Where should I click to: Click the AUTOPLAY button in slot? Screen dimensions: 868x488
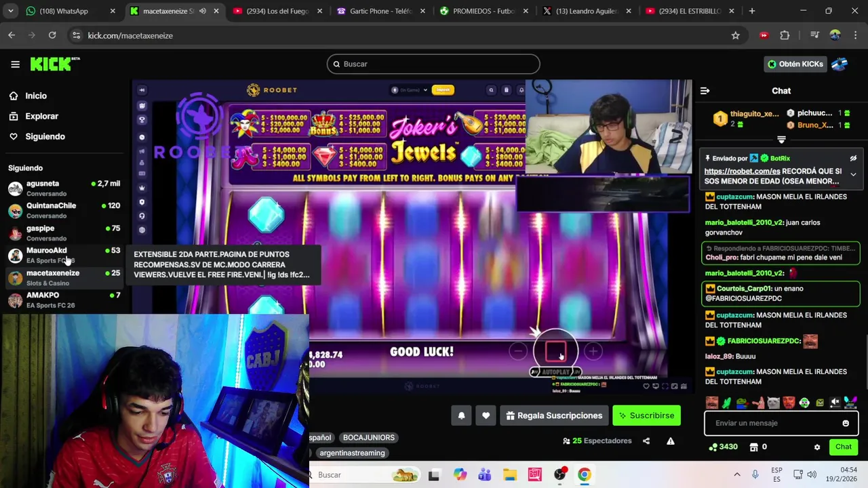pos(555,372)
